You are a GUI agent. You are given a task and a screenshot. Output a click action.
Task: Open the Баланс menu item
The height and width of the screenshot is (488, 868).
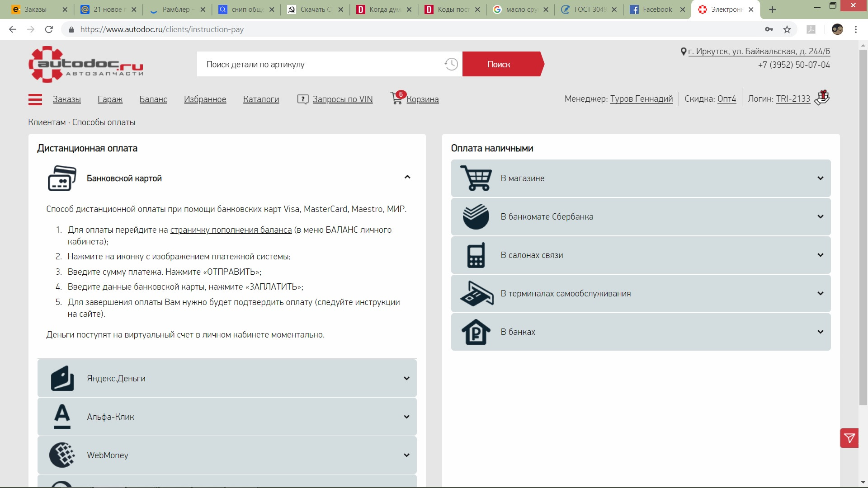coord(153,99)
